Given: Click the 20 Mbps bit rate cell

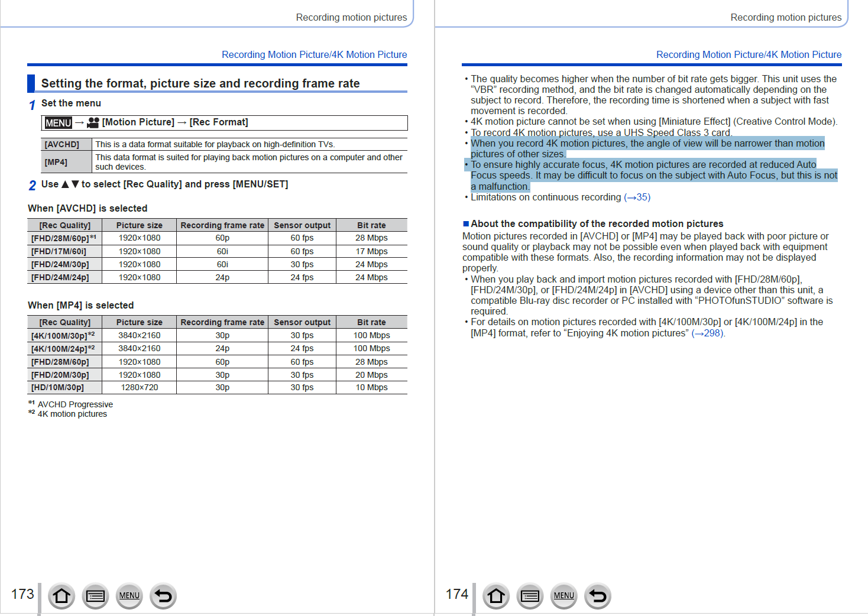Looking at the screenshot, I should [x=371, y=375].
